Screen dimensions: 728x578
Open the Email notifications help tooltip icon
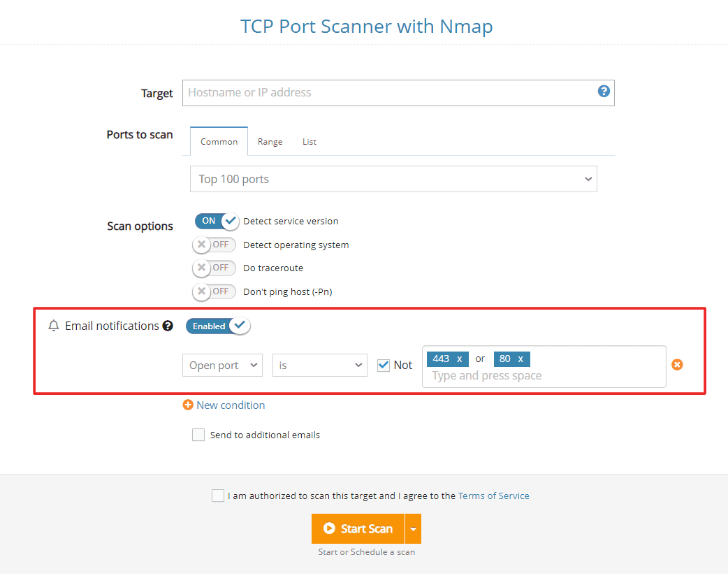pos(168,326)
